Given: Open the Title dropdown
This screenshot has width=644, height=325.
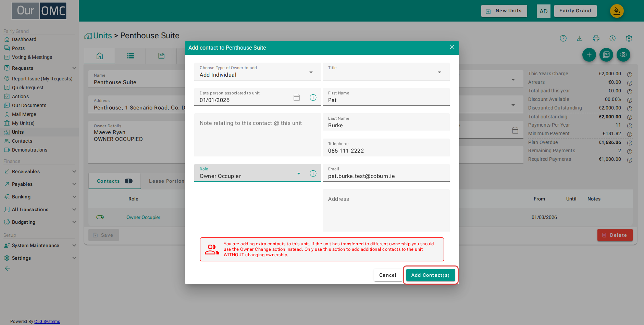Looking at the screenshot, I should tap(386, 71).
